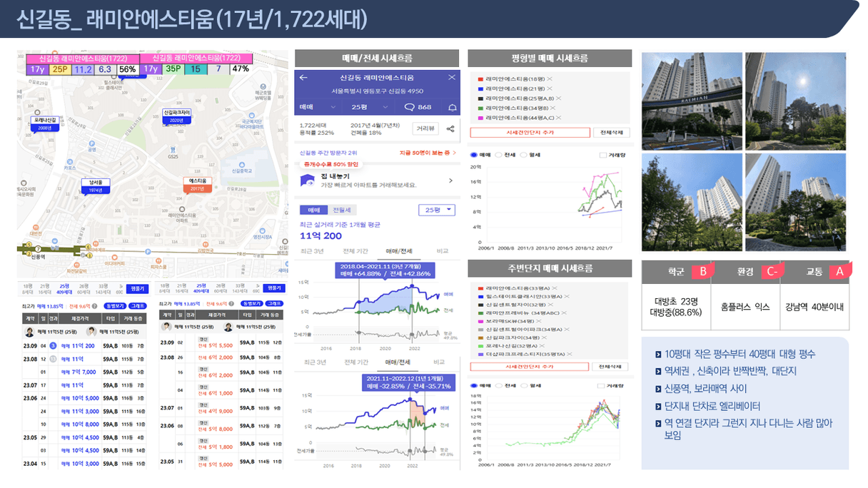Remove 래미안에스티움(34평B) from the legend
The width and height of the screenshot is (868, 488).
coord(553,108)
